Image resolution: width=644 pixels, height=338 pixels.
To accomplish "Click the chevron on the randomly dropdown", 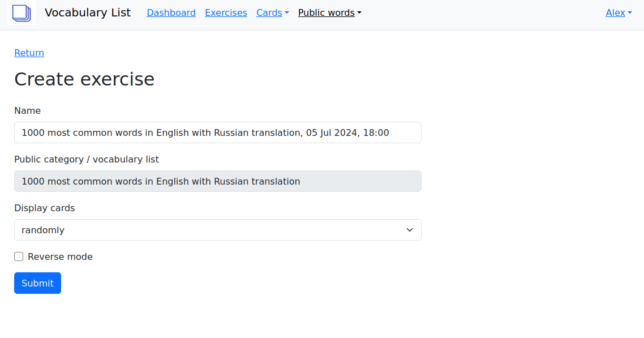I will [410, 230].
